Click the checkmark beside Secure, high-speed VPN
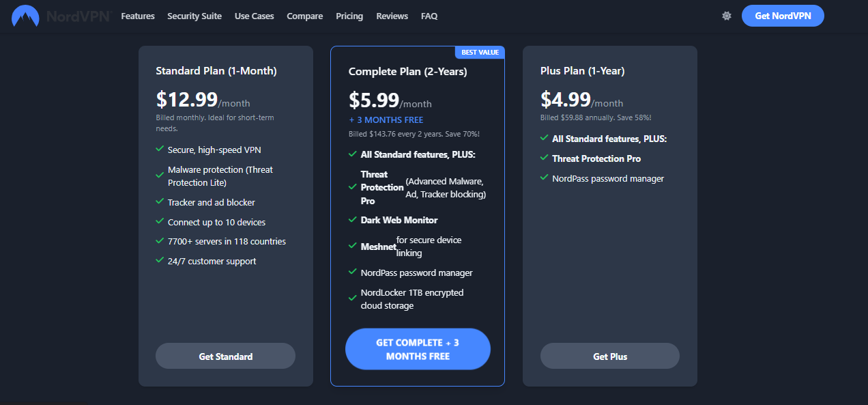Viewport: 868px width, 405px height. 160,149
